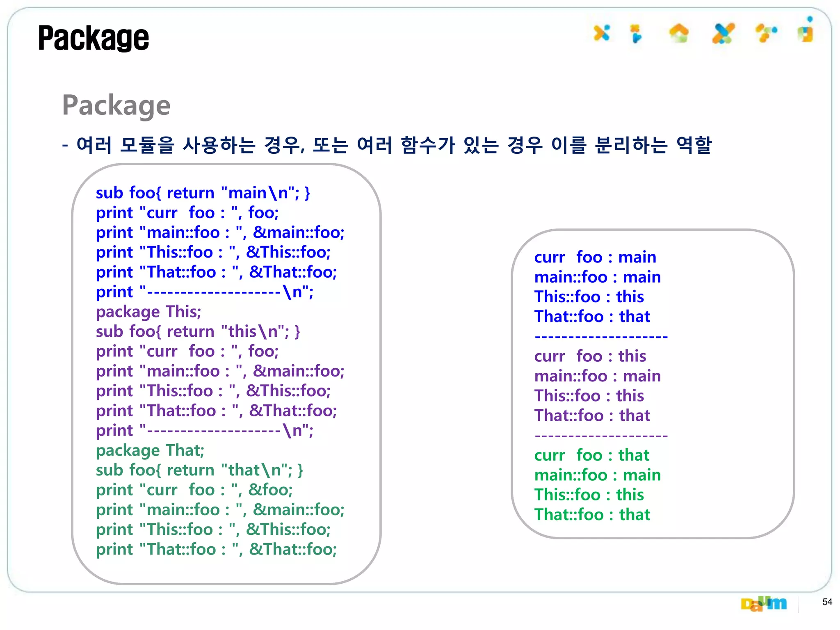Click output line 'curr foo : main'

pyautogui.click(x=595, y=257)
